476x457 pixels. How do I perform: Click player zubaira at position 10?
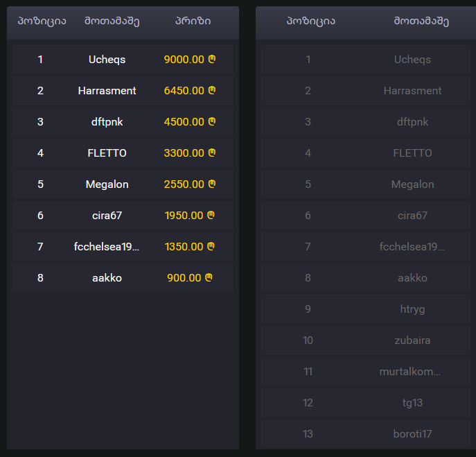point(412,340)
